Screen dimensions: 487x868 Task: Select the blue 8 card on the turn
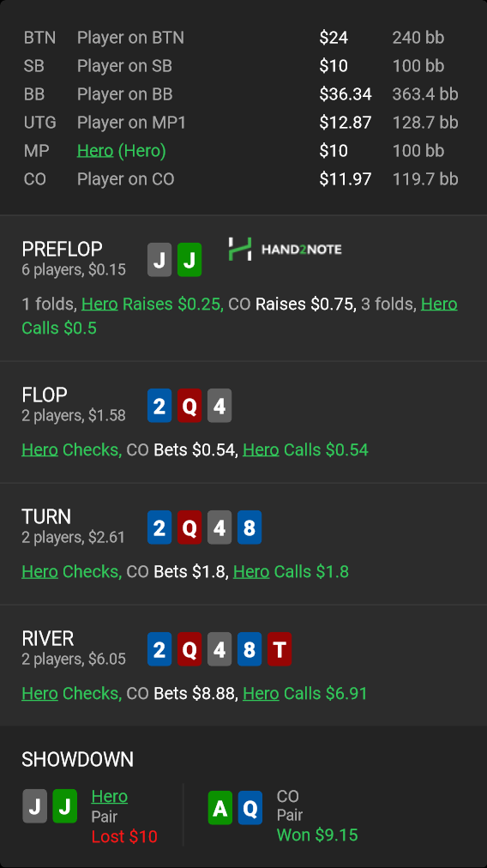pos(249,527)
